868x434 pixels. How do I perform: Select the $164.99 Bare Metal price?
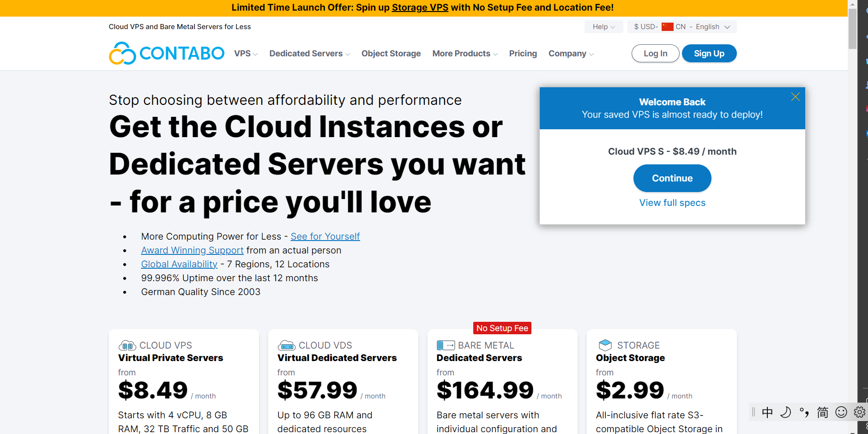(485, 390)
